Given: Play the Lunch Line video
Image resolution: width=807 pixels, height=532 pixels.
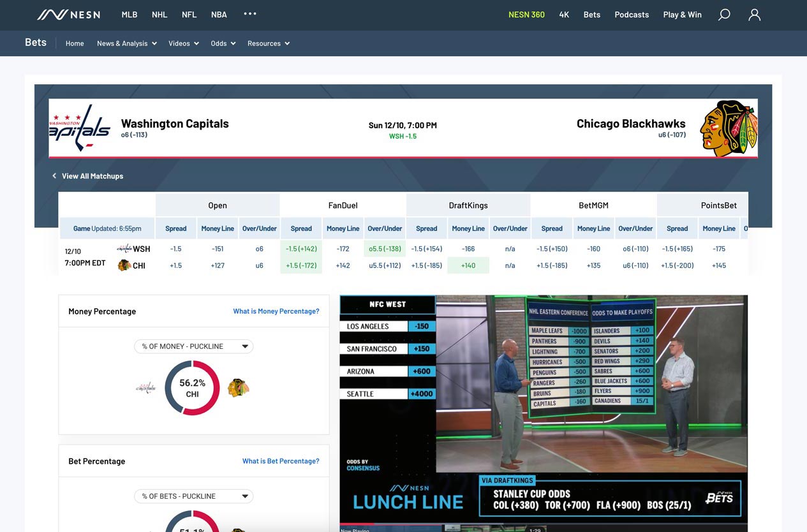Looking at the screenshot, I should tap(543, 408).
